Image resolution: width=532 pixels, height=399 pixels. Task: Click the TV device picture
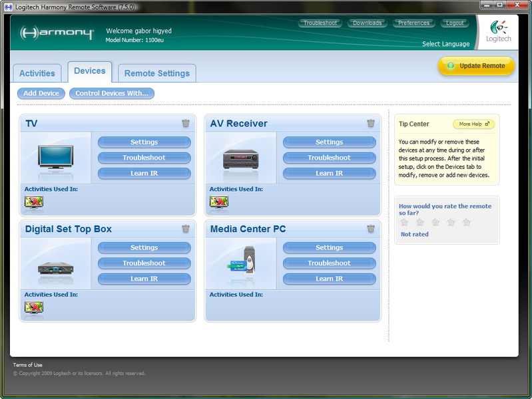[x=56, y=158]
